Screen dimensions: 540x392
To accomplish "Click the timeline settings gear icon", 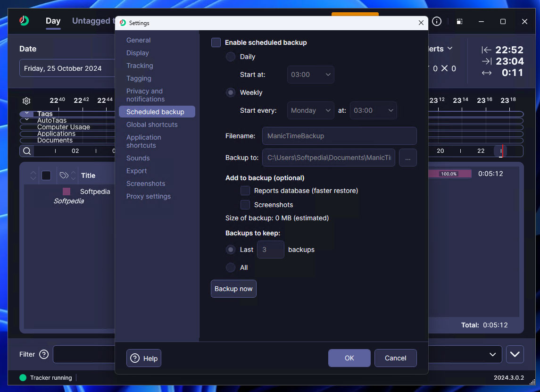I will pos(26,101).
